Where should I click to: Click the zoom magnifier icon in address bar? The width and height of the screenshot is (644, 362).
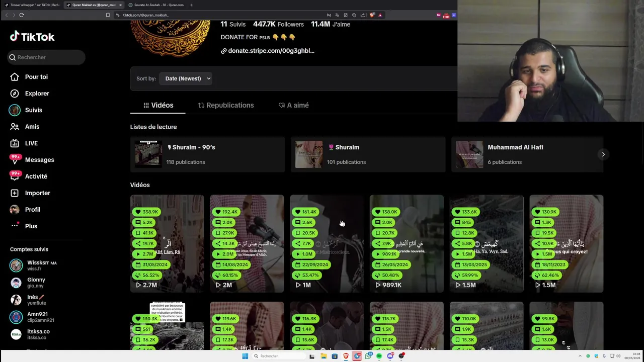(354, 15)
